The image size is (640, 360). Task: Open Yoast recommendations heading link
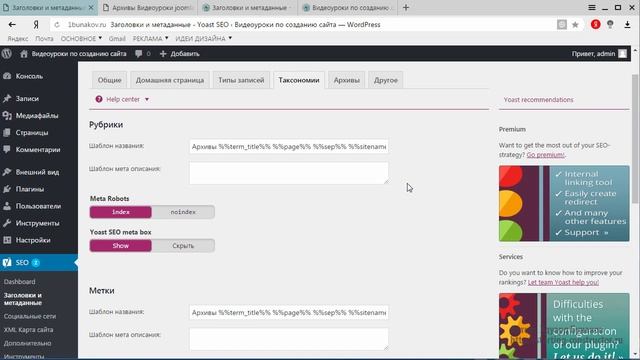[538, 100]
